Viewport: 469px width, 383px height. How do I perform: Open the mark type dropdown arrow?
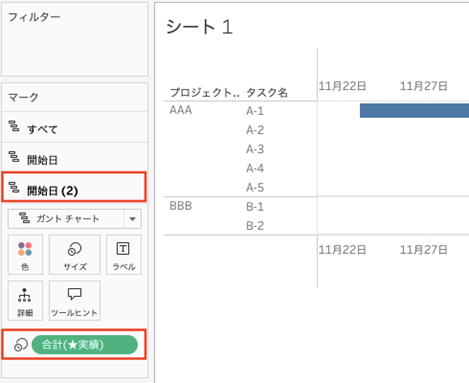pos(132,219)
